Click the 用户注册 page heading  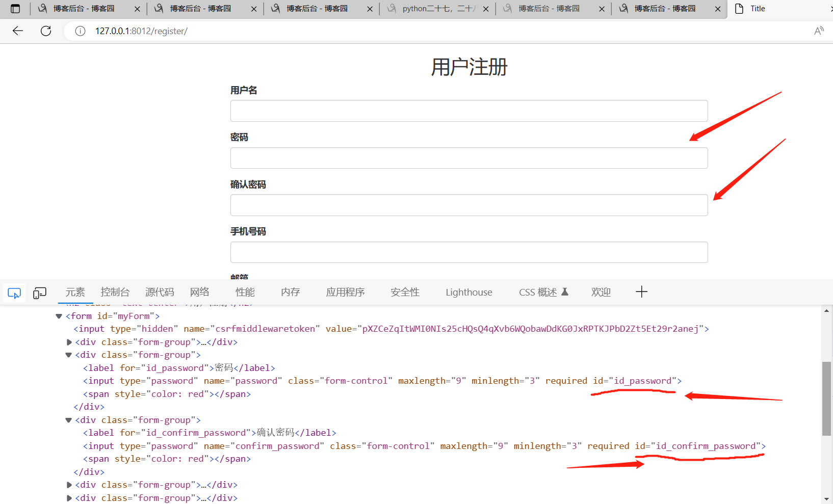(x=469, y=67)
